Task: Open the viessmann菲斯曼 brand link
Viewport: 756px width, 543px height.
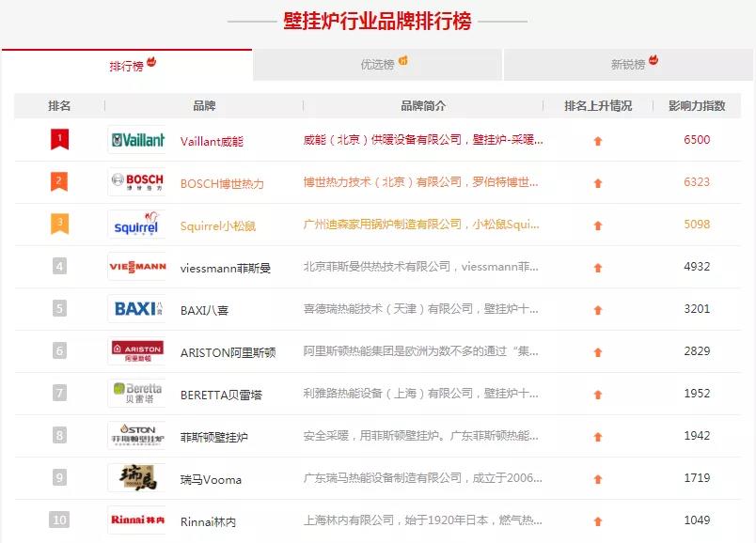Action: [x=225, y=268]
